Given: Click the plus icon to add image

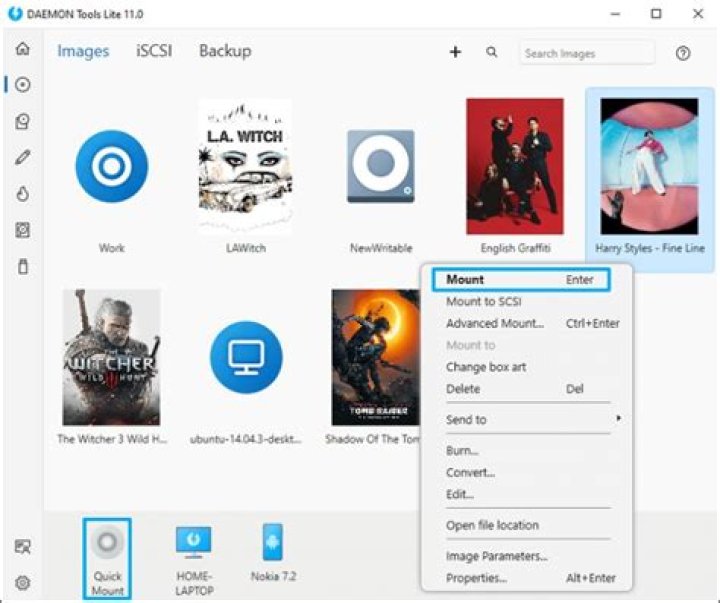Looking at the screenshot, I should (455, 53).
